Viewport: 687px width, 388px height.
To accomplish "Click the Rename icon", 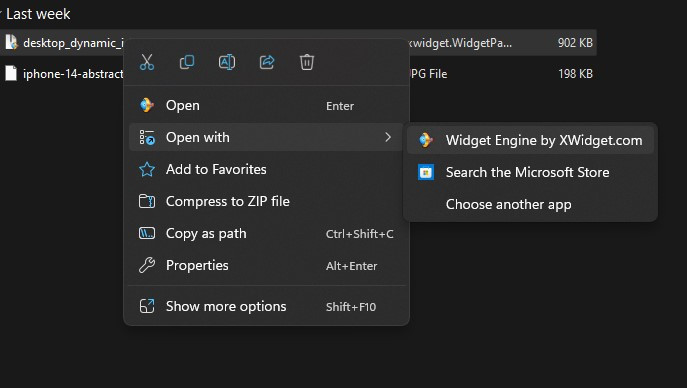I will click(227, 62).
